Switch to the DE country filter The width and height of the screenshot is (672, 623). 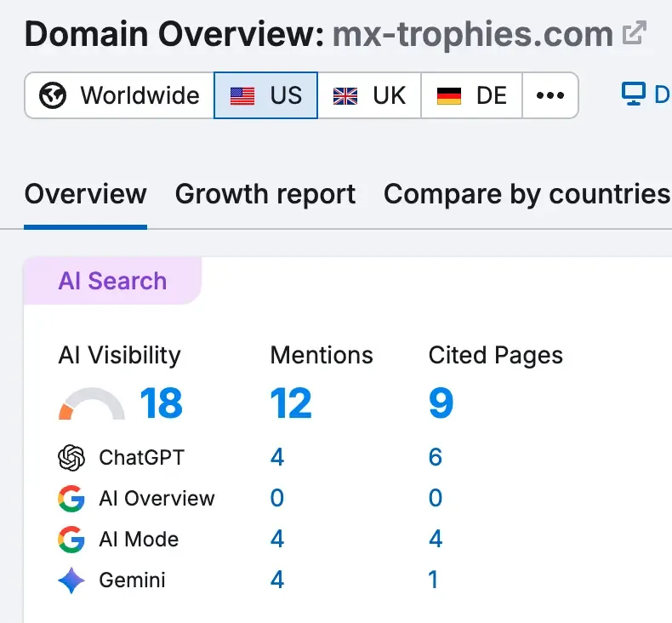[472, 95]
